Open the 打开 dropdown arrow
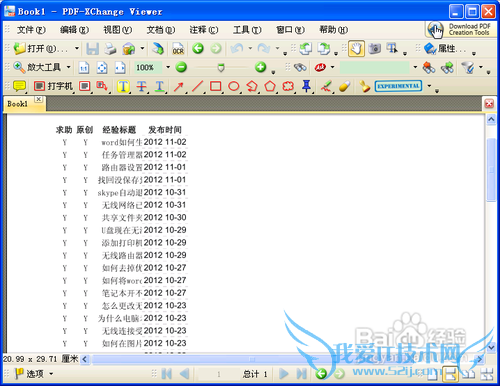 (x=77, y=49)
